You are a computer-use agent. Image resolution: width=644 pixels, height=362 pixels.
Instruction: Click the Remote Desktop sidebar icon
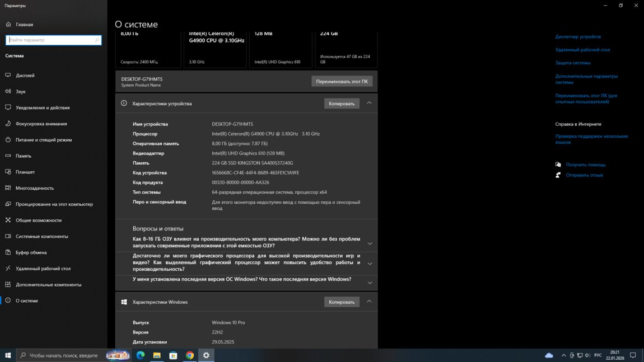(x=8, y=269)
